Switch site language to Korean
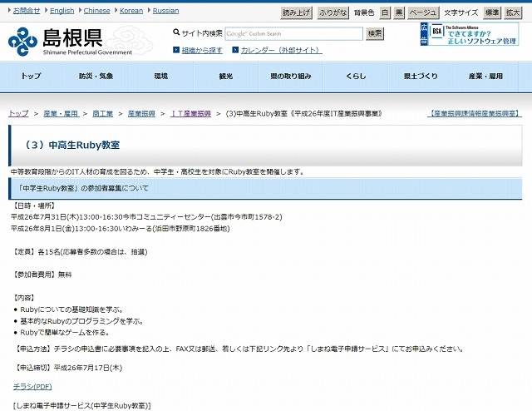Screen dimensions: 532x411 tap(131, 11)
